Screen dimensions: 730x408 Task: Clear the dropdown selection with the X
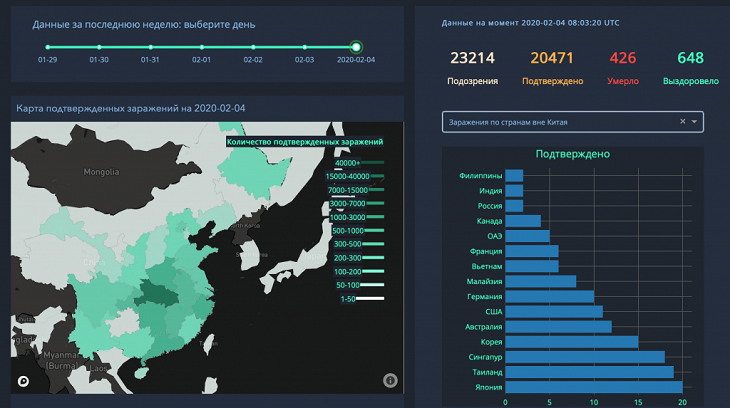pyautogui.click(x=683, y=122)
